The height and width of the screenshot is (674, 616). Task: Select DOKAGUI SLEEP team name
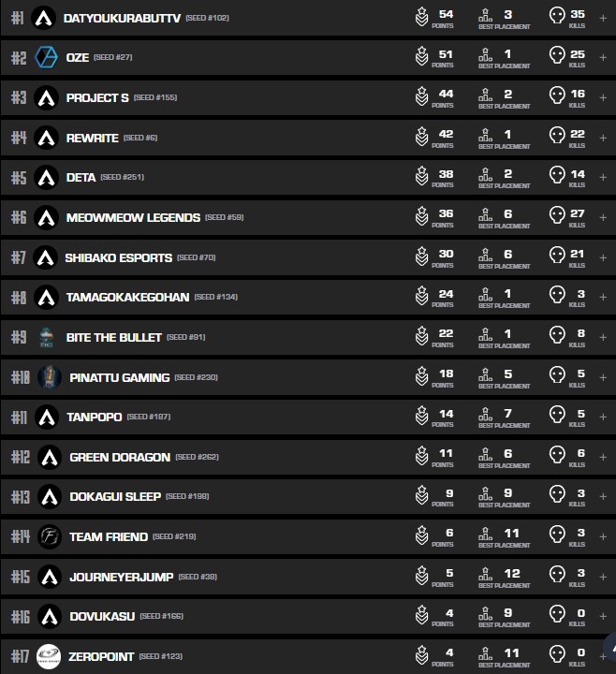click(115, 496)
